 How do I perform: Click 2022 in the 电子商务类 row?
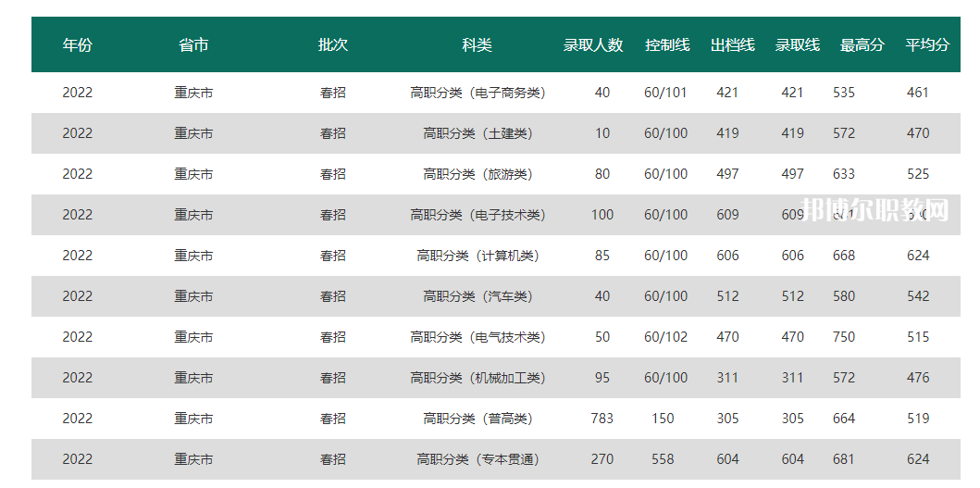click(78, 93)
